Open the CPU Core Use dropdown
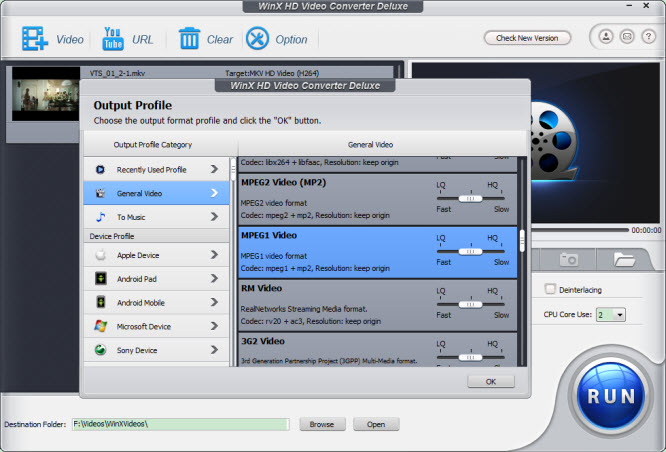 [x=612, y=314]
